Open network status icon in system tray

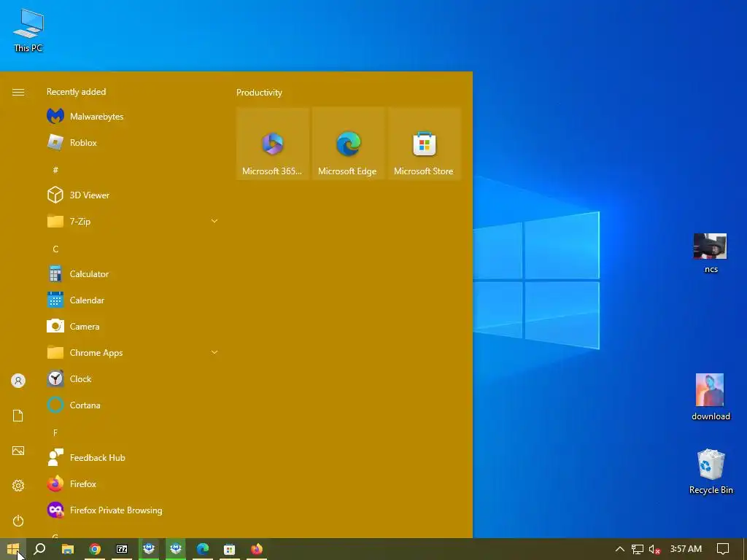(x=638, y=549)
